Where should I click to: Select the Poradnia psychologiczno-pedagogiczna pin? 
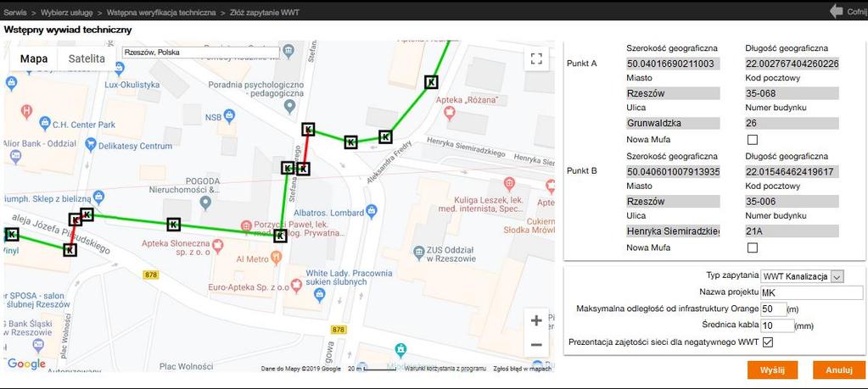[288, 106]
